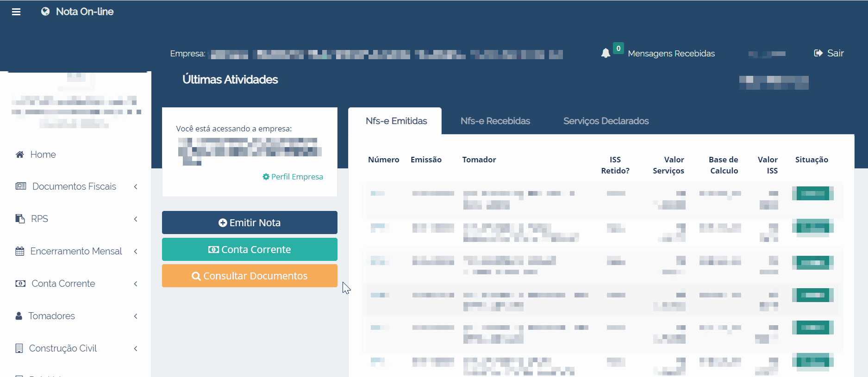This screenshot has width=868, height=377.
Task: Expand the RPS submenu chevron
Action: coord(136,219)
